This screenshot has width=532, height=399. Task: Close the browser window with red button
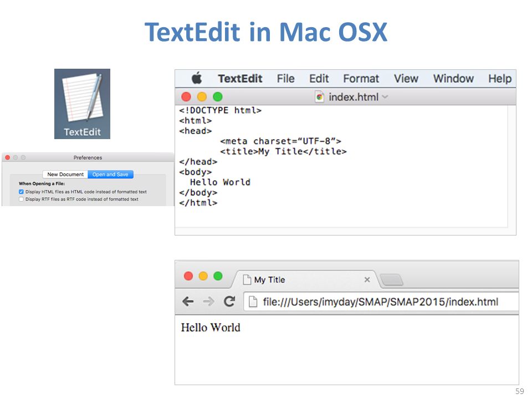[x=188, y=276]
